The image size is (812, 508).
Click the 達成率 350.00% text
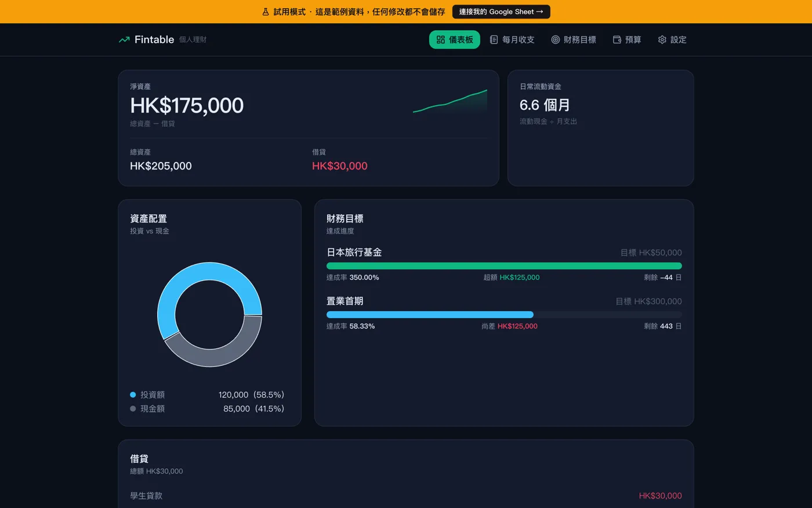tap(353, 278)
